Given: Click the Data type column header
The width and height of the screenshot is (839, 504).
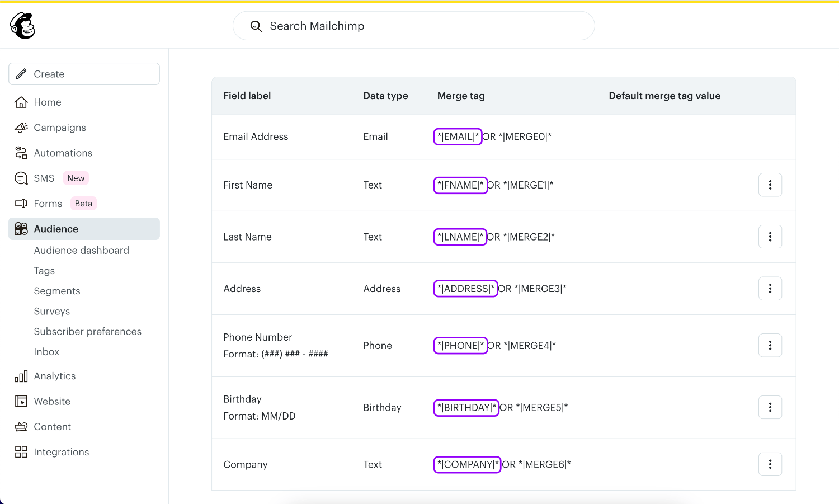Looking at the screenshot, I should [385, 96].
